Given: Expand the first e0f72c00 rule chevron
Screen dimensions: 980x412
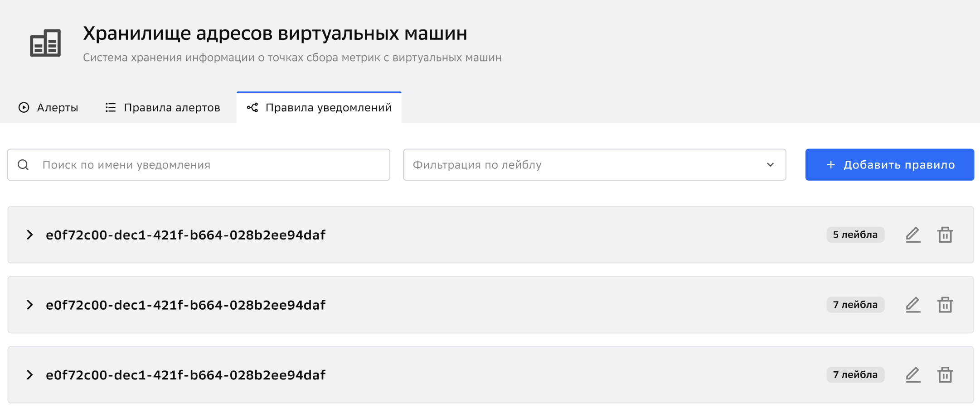Looking at the screenshot, I should 29,235.
